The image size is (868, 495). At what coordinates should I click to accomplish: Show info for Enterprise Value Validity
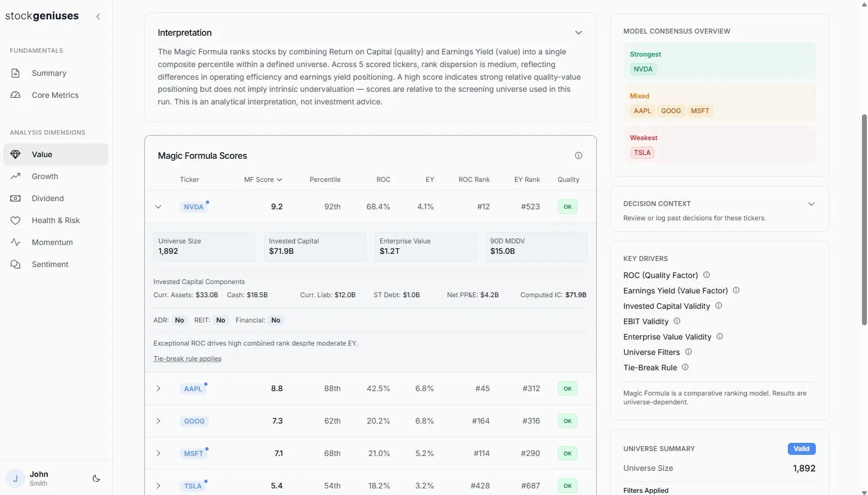click(x=720, y=336)
